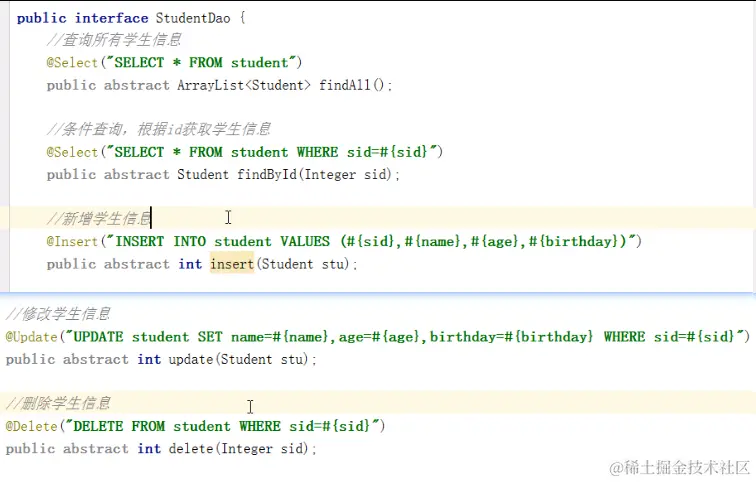Viewport: 756px width, 482px height.
Task: Click the @Insert annotation keyword
Action: coord(72,241)
